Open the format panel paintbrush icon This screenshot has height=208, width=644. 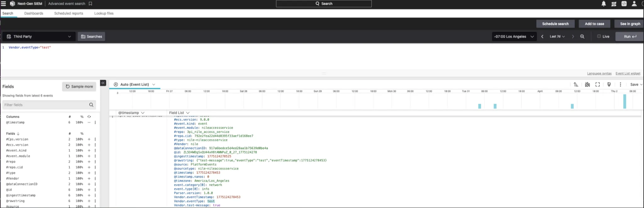(609, 84)
